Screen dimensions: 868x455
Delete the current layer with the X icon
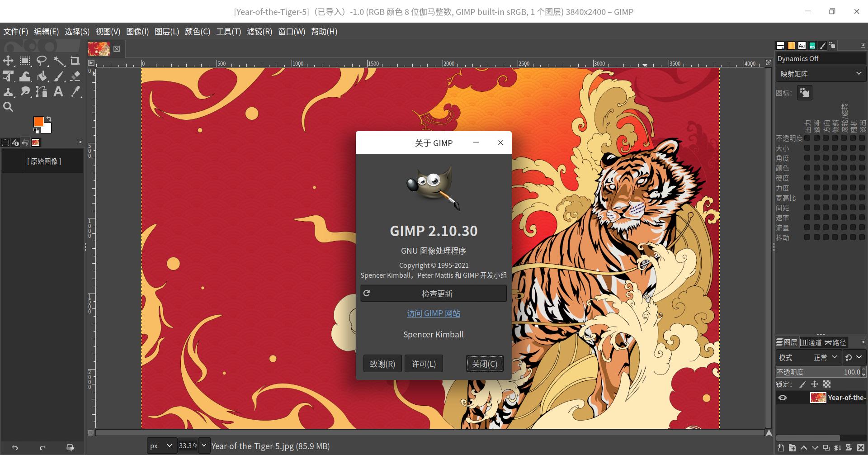[x=861, y=447]
